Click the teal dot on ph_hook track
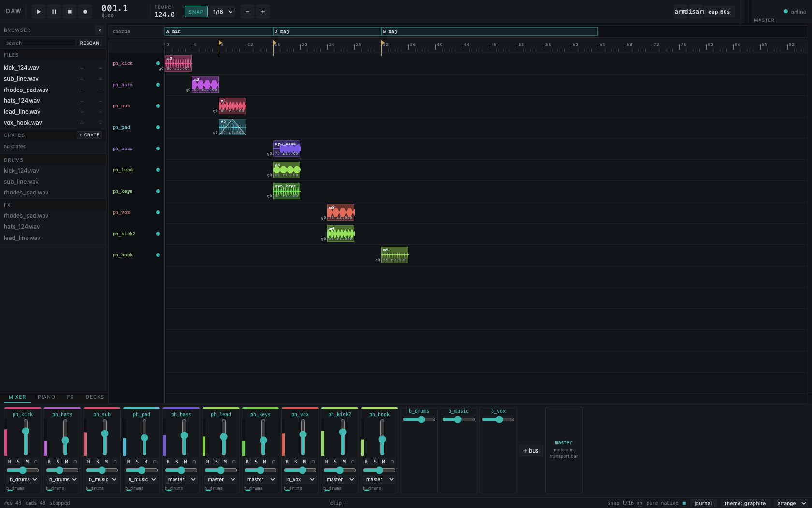Viewport: 812px width, 508px height. 158,255
